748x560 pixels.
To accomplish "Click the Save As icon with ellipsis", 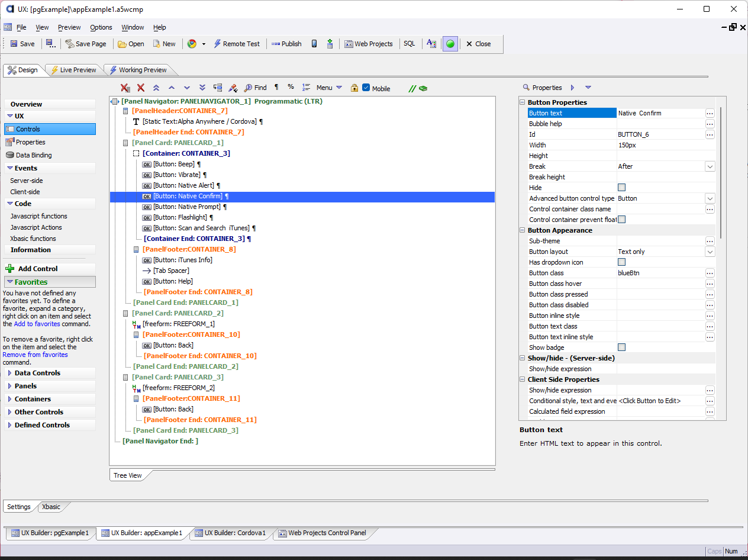I will coord(51,44).
